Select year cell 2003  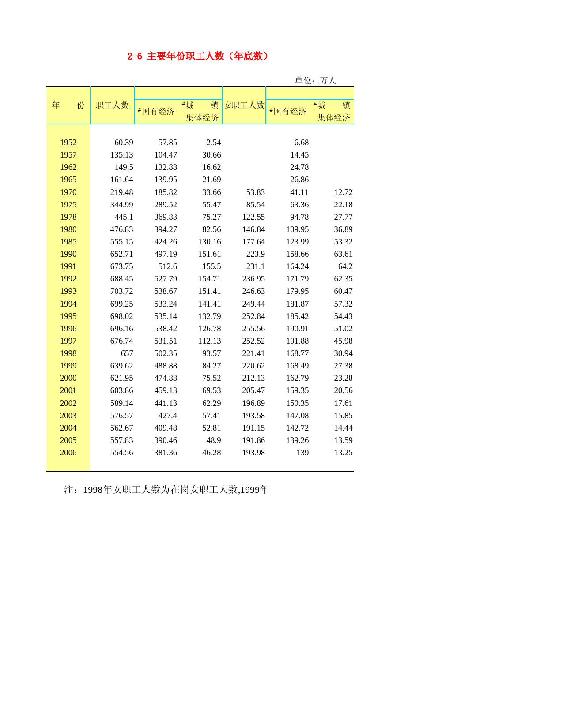(x=68, y=416)
